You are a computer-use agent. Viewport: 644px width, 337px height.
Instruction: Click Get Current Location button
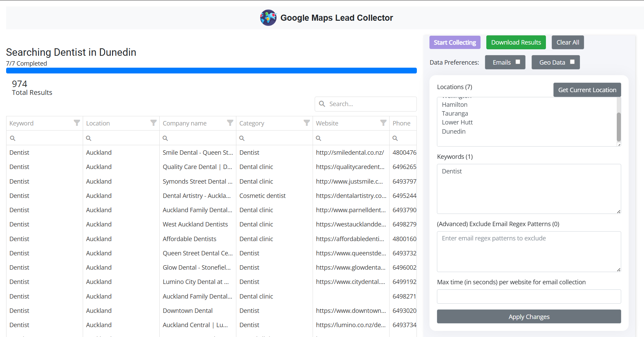pos(587,90)
